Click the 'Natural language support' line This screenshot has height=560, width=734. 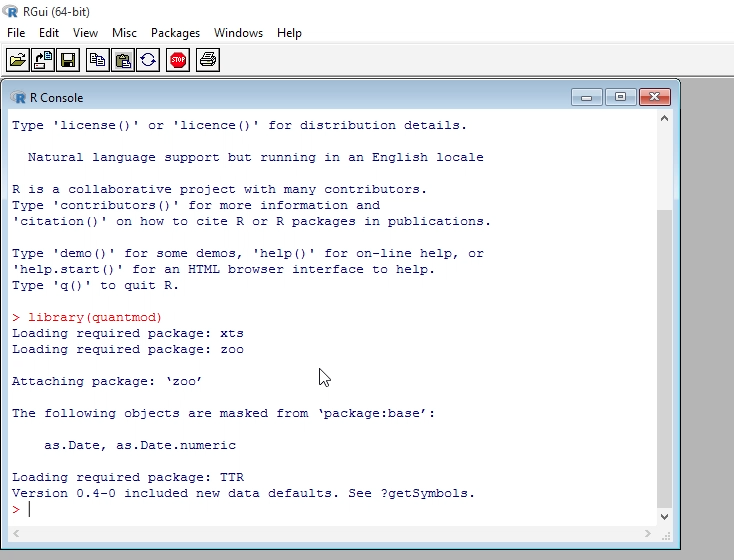tap(256, 157)
